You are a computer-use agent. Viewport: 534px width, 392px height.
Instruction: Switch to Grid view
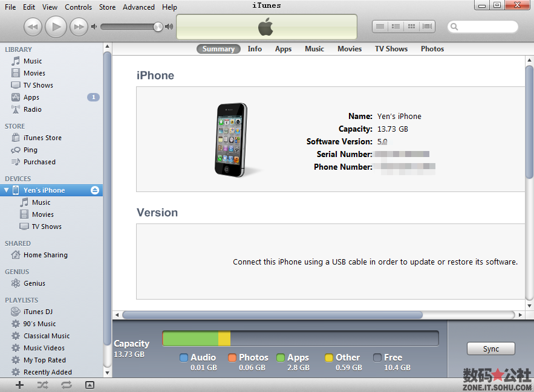click(x=412, y=26)
